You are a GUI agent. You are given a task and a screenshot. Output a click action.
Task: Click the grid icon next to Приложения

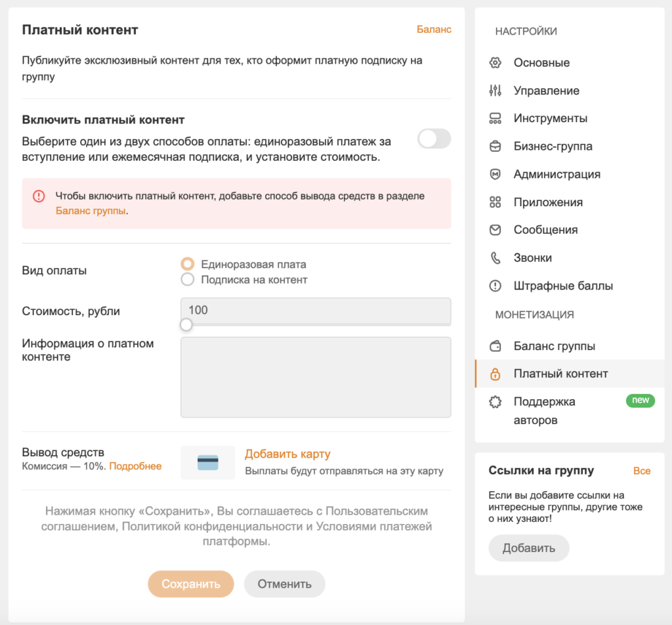point(495,202)
